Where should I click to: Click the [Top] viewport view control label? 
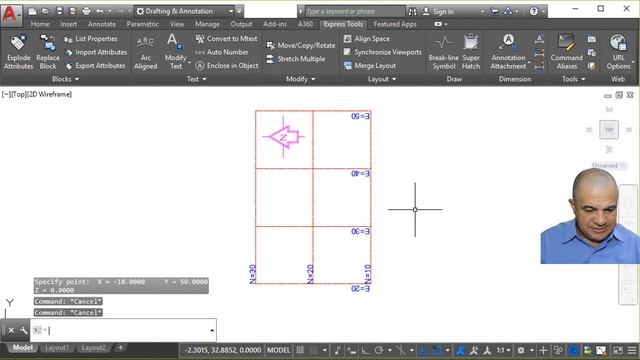tap(19, 94)
